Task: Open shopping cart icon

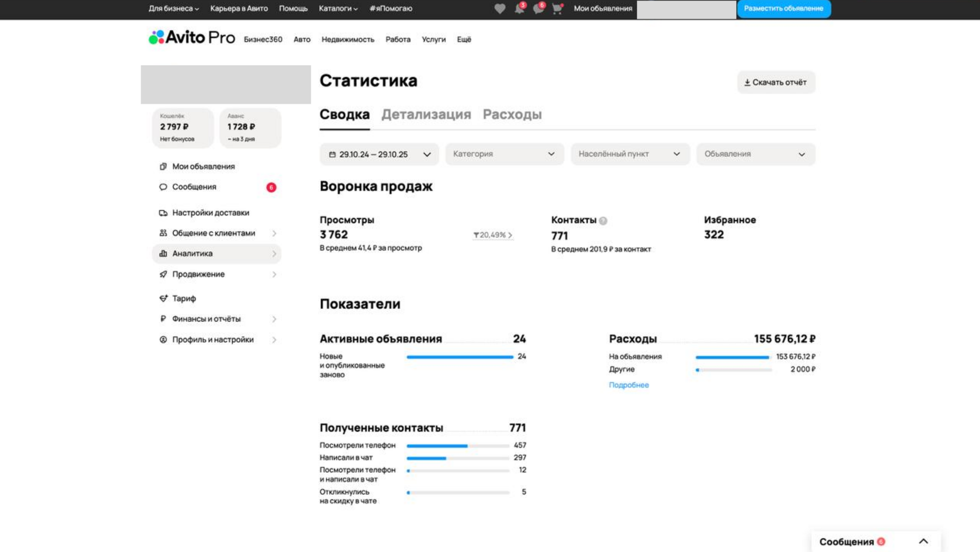Action: point(557,9)
